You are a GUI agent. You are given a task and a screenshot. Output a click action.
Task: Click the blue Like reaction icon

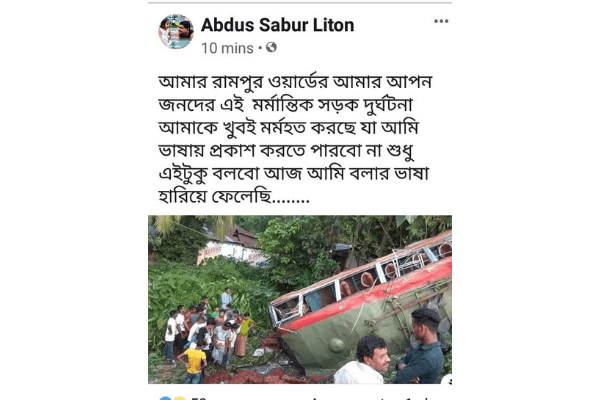165,398
